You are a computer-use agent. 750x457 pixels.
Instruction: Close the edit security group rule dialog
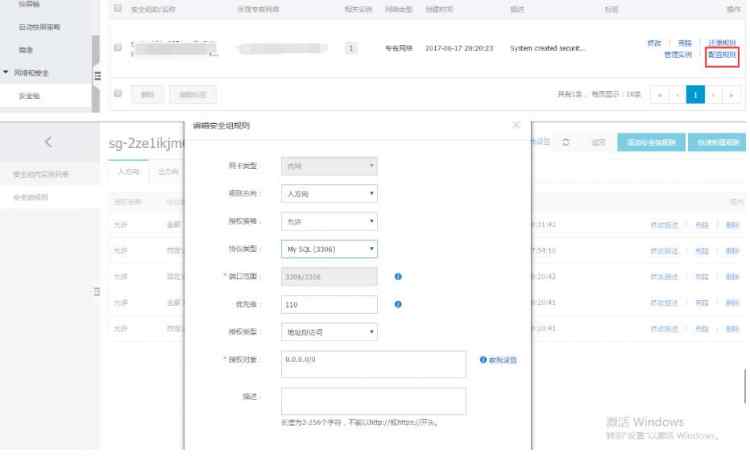pyautogui.click(x=516, y=125)
